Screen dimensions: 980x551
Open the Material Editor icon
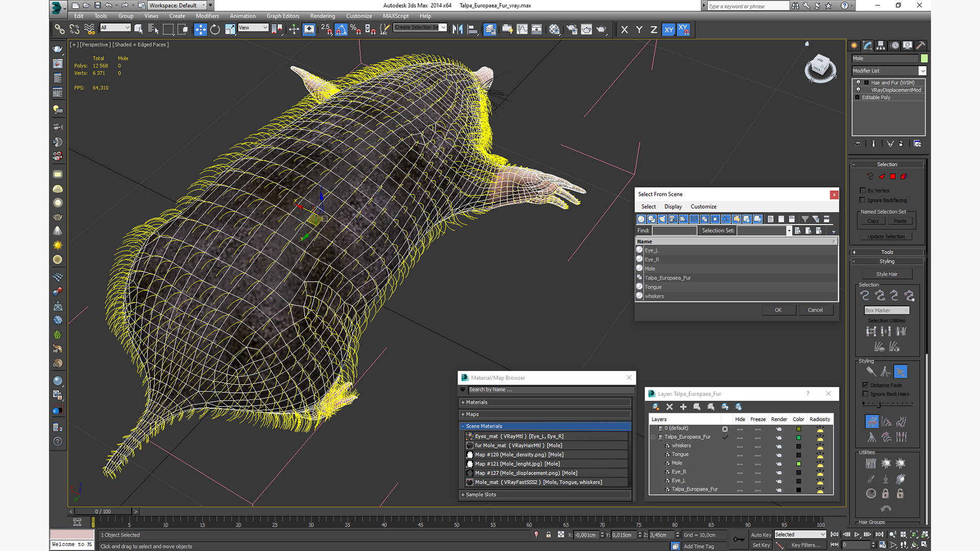point(554,30)
